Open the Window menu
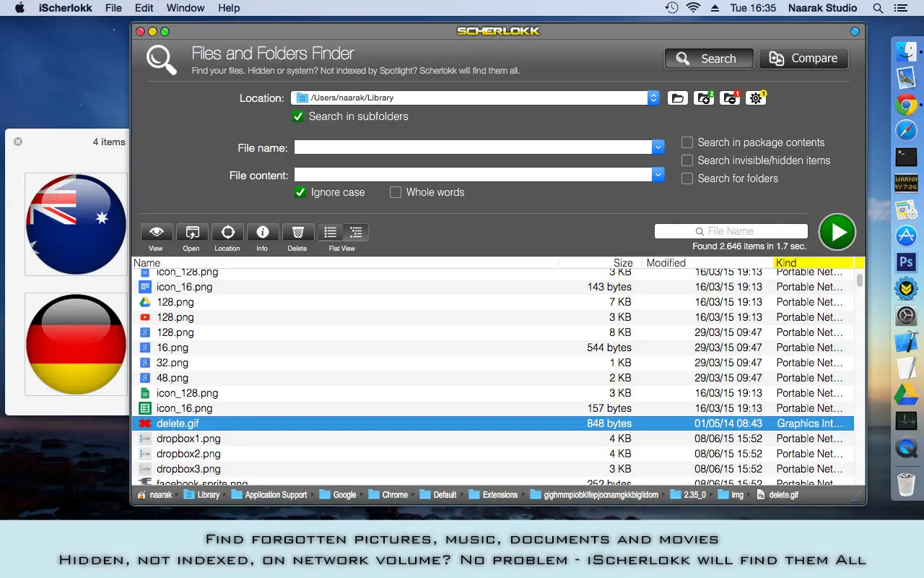Image resolution: width=924 pixels, height=578 pixels. 186,8
